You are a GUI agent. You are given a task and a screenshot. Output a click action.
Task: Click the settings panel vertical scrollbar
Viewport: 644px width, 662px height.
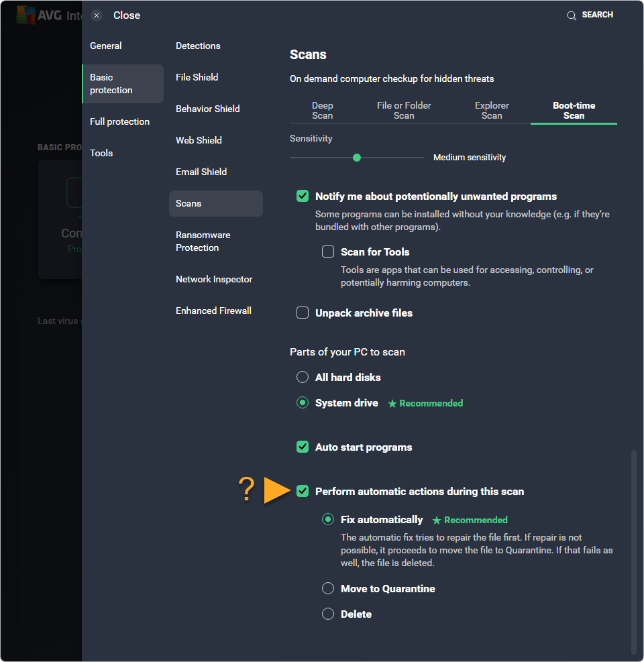[633, 551]
